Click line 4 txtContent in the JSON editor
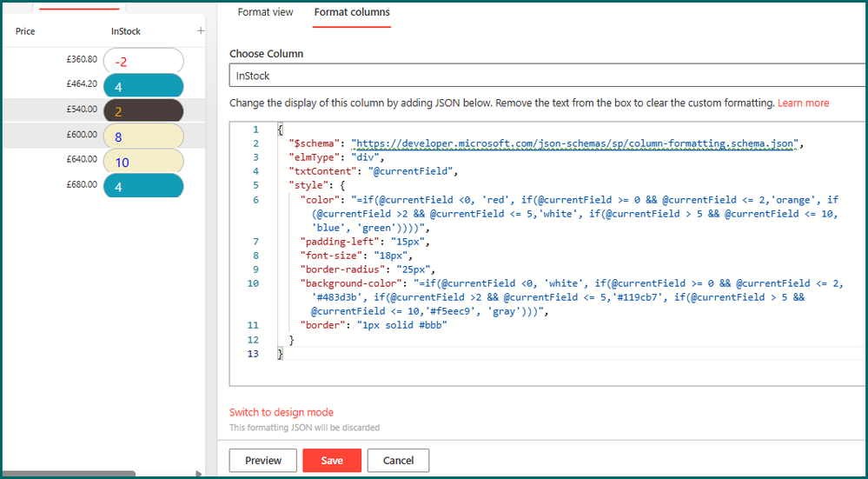Viewport: 868px width, 479px height. point(373,171)
